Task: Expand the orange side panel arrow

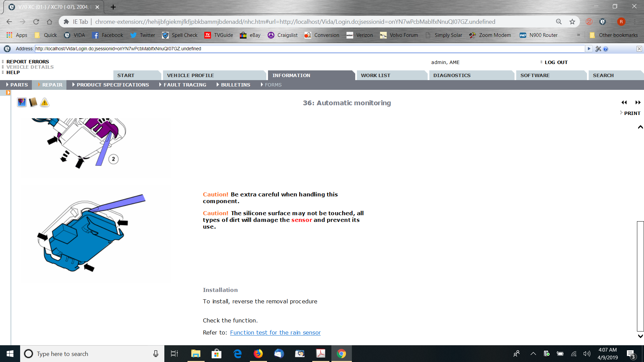Action: (x=8, y=93)
